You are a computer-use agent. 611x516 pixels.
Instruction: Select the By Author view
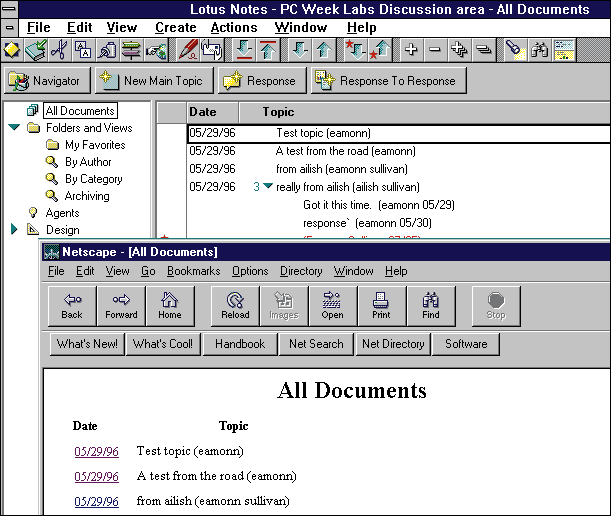pyautogui.click(x=88, y=162)
